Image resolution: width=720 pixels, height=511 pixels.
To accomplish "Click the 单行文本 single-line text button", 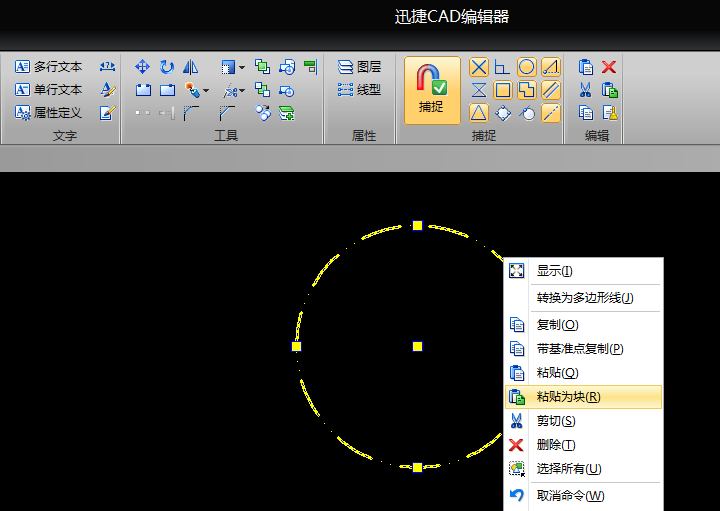I will 48,90.
